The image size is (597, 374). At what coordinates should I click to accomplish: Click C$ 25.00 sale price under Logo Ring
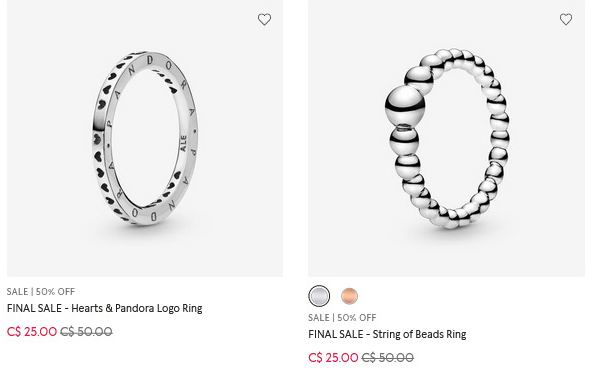coord(32,332)
